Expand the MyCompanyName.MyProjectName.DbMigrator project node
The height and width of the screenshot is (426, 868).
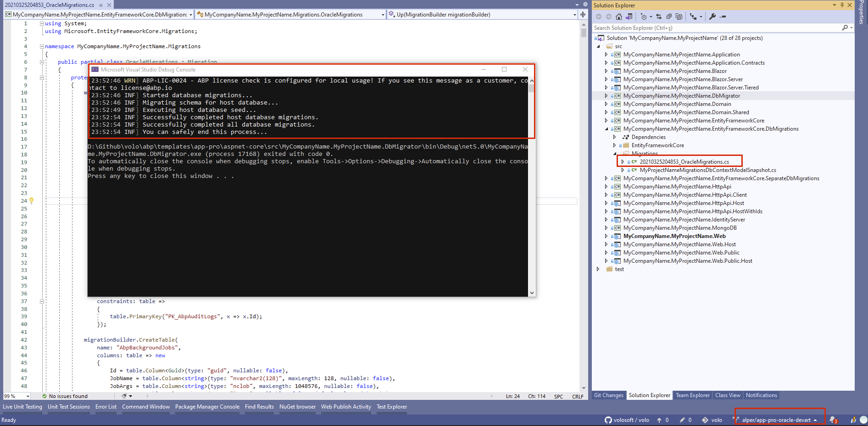pos(606,96)
